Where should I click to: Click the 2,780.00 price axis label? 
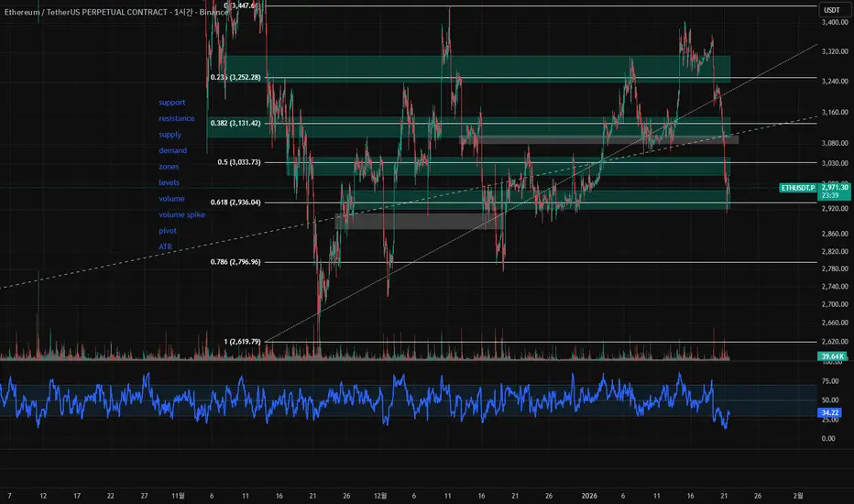(x=835, y=268)
